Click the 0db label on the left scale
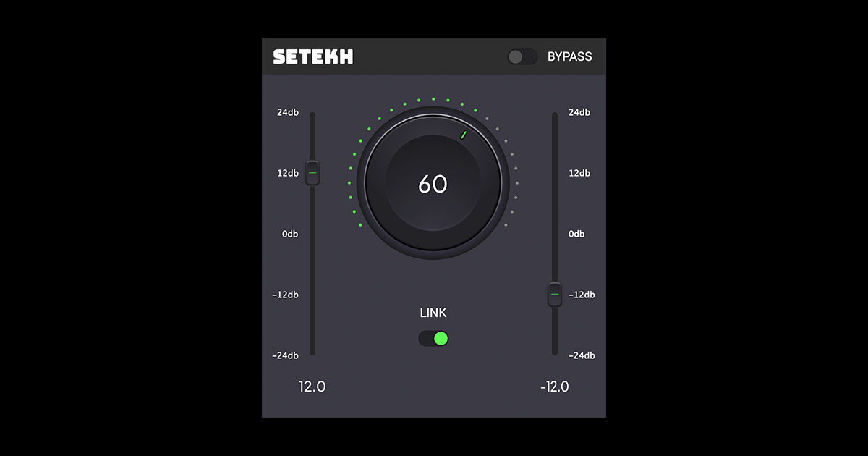The width and height of the screenshot is (868, 456). click(x=289, y=234)
